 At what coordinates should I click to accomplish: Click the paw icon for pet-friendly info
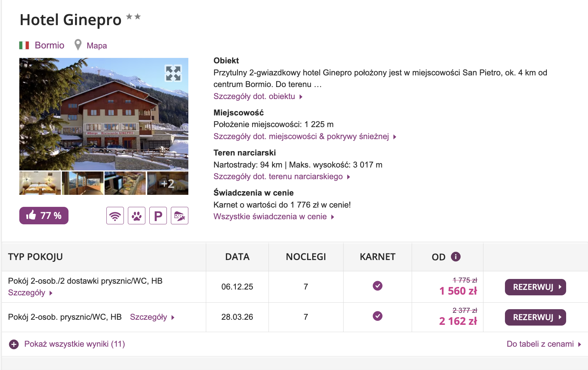[136, 216]
